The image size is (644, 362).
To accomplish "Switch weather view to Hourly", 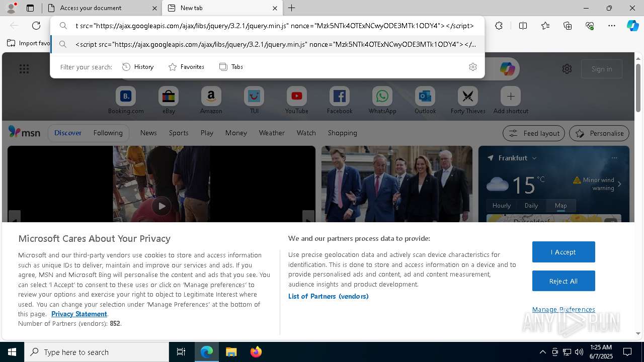I will (x=502, y=206).
